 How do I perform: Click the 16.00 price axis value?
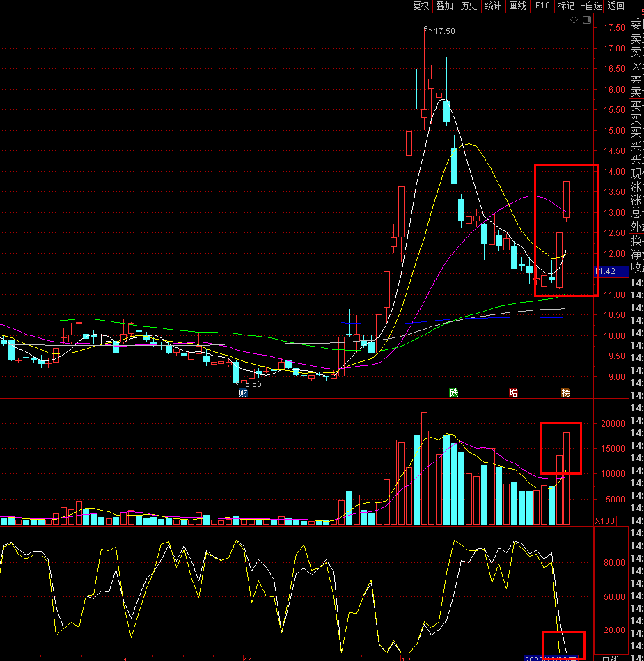614,89
